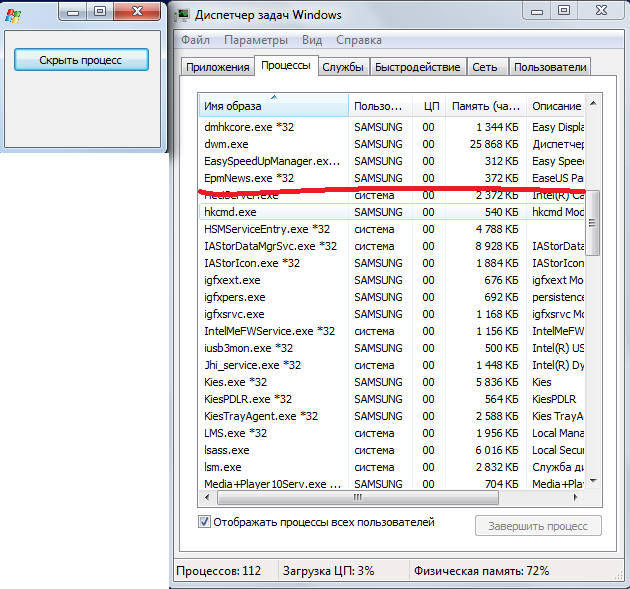Click the "25 868 КБ" memory value

coord(494,144)
